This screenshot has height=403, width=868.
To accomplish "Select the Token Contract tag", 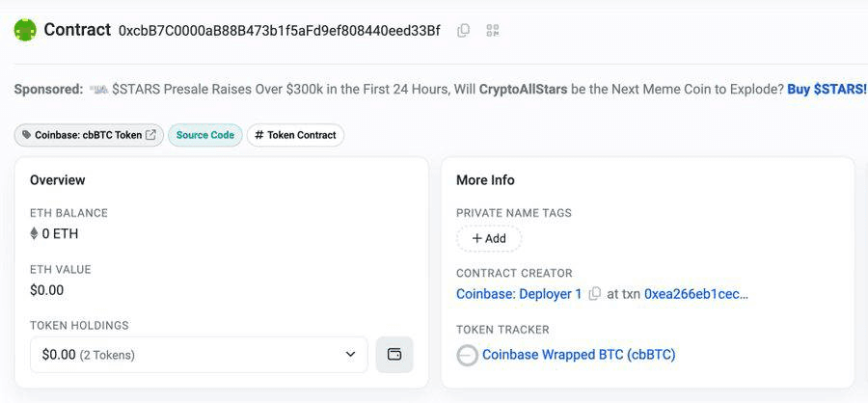I will coord(296,135).
